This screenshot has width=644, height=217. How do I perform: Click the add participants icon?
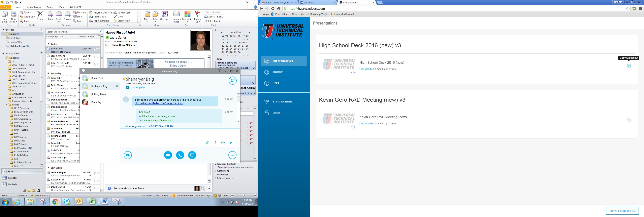tap(232, 80)
